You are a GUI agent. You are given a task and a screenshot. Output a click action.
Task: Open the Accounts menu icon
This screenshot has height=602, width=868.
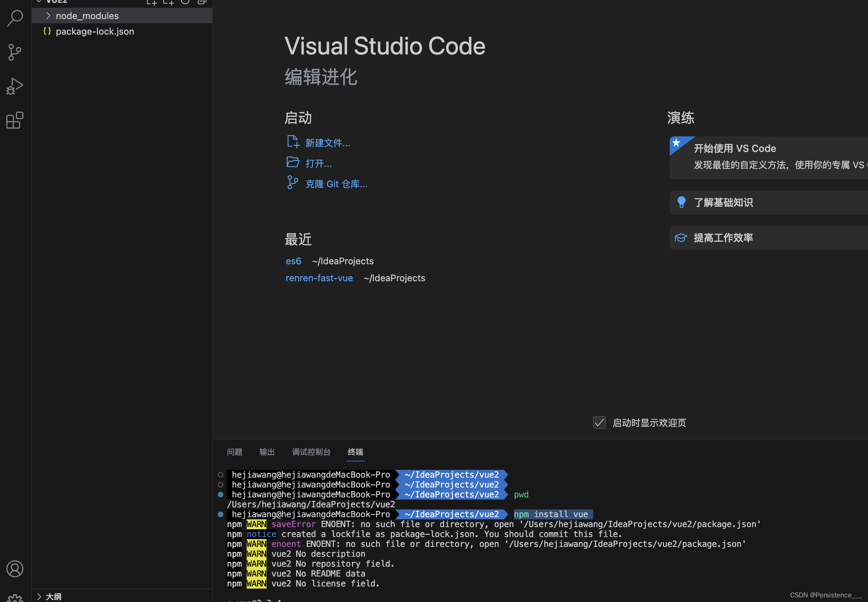pyautogui.click(x=15, y=569)
